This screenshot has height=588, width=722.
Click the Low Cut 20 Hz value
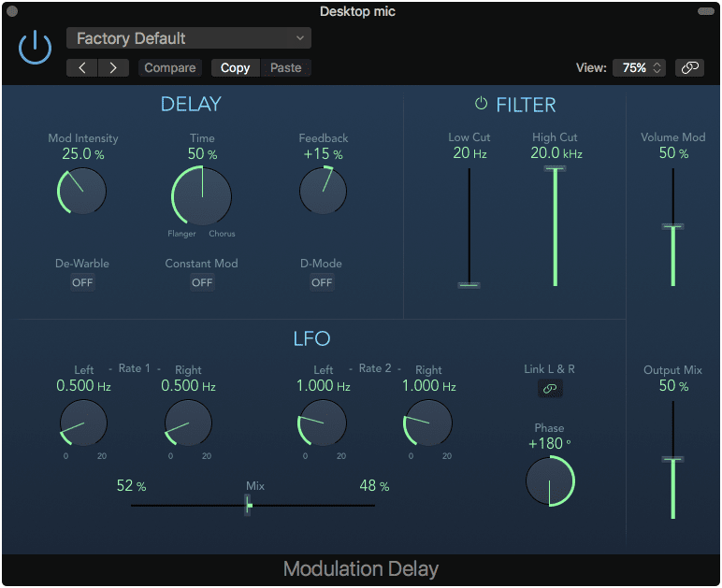[469, 152]
